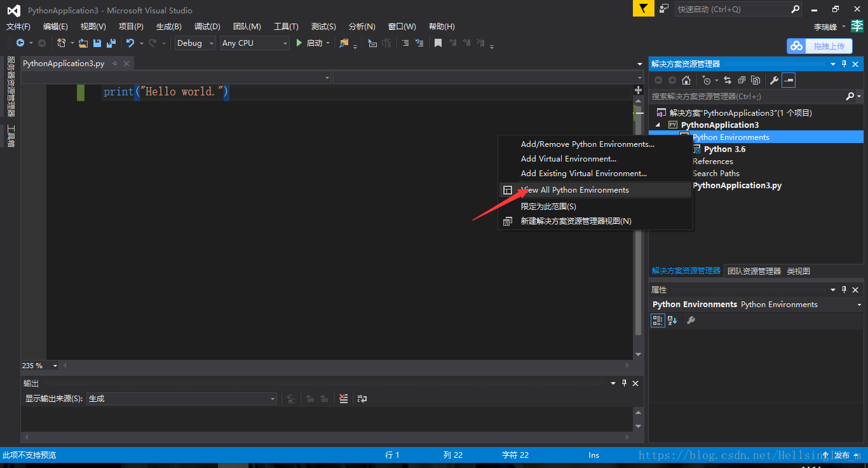The image size is (868, 468).
Task: Click the Show All Files icon
Action: pyautogui.click(x=756, y=80)
